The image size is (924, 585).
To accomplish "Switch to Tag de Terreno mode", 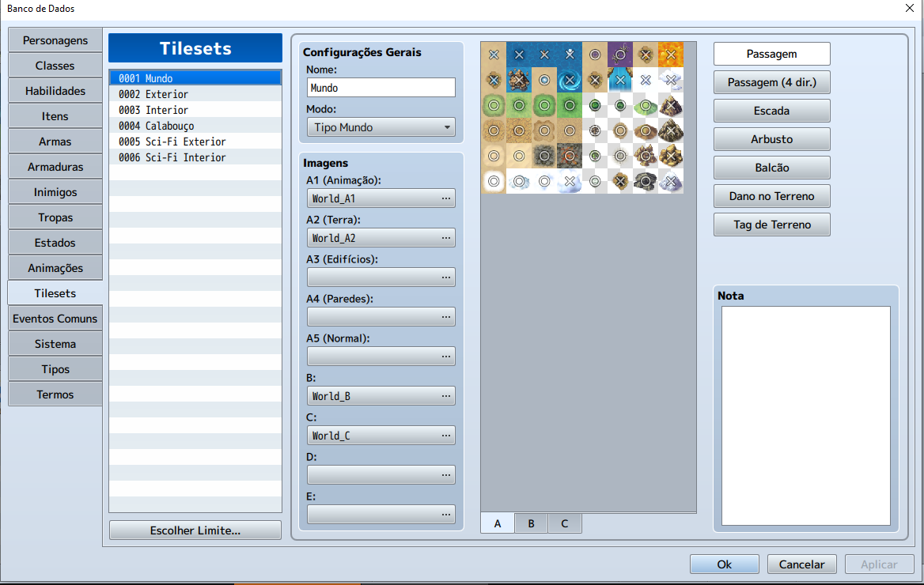I will click(x=771, y=225).
